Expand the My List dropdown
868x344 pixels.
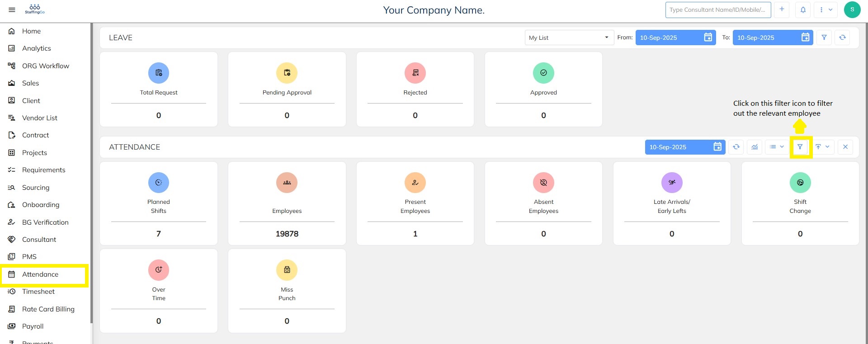tap(569, 38)
